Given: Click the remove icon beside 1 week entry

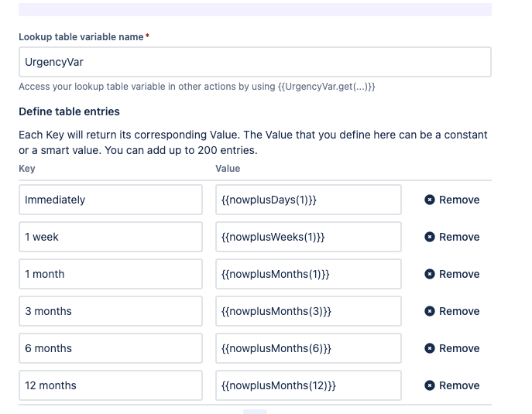Looking at the screenshot, I should click(430, 237).
